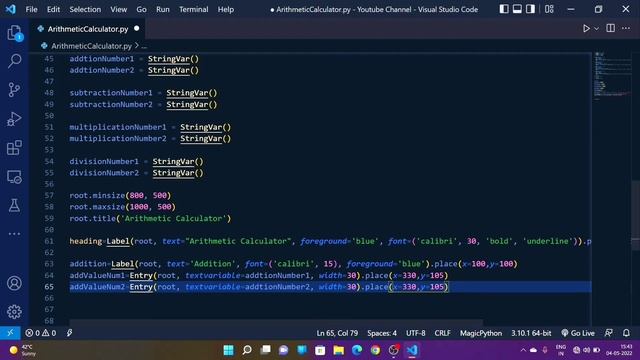The width and height of the screenshot is (640, 360).
Task: Open feedback icon in status bar
Action: tap(609, 333)
